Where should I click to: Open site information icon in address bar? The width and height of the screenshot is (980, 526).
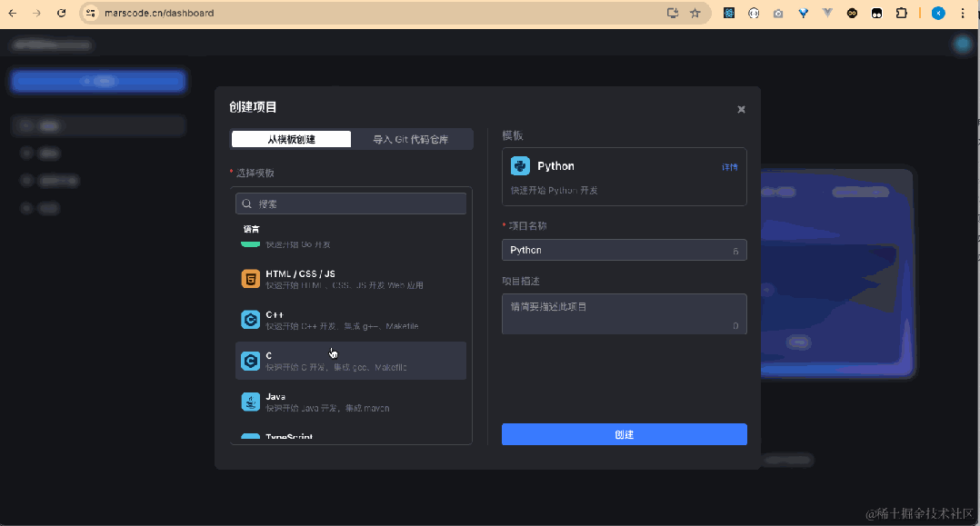pos(91,13)
